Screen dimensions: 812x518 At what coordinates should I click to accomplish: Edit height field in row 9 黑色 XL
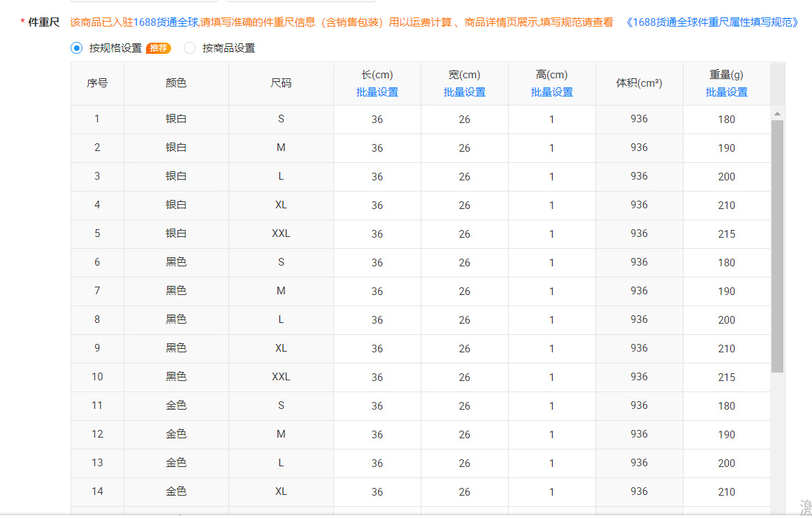551,349
